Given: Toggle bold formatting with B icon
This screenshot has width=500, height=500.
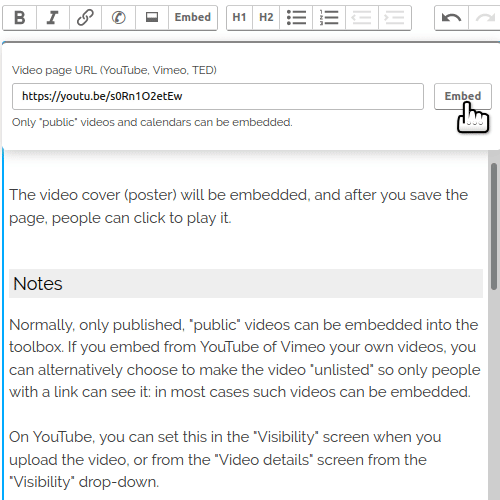Looking at the screenshot, I should click(x=20, y=18).
